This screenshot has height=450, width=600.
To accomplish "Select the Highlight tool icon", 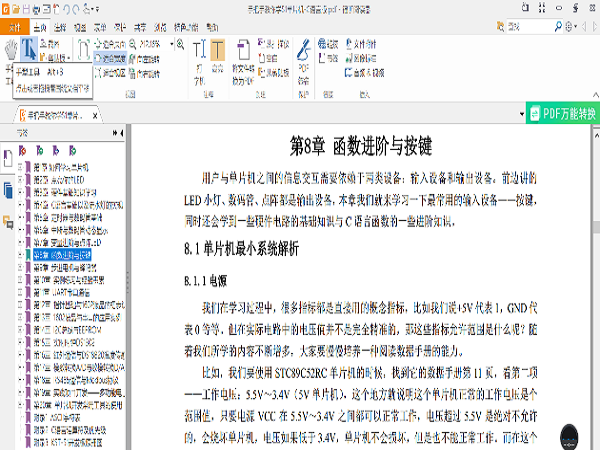I will [x=219, y=50].
